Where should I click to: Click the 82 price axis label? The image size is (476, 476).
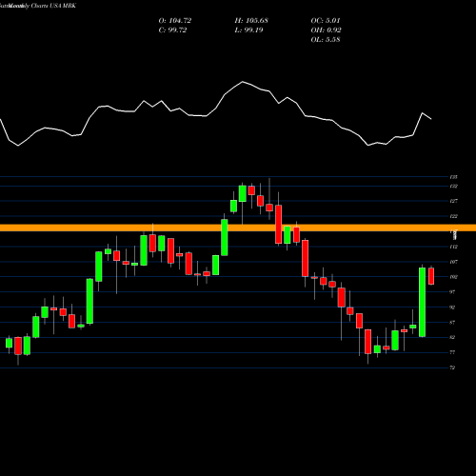452,337
